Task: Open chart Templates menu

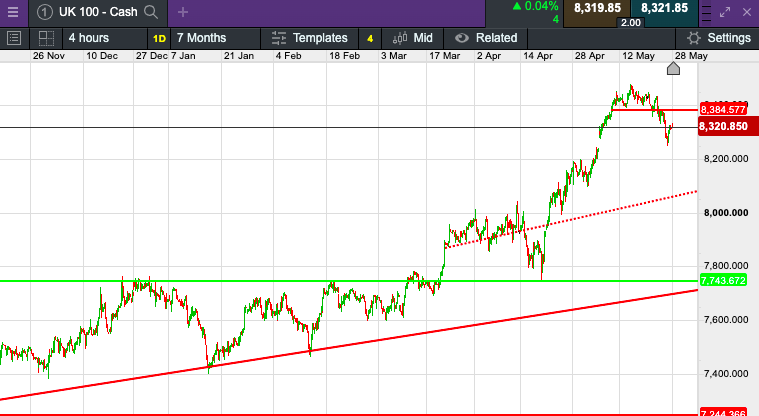Action: (310, 38)
